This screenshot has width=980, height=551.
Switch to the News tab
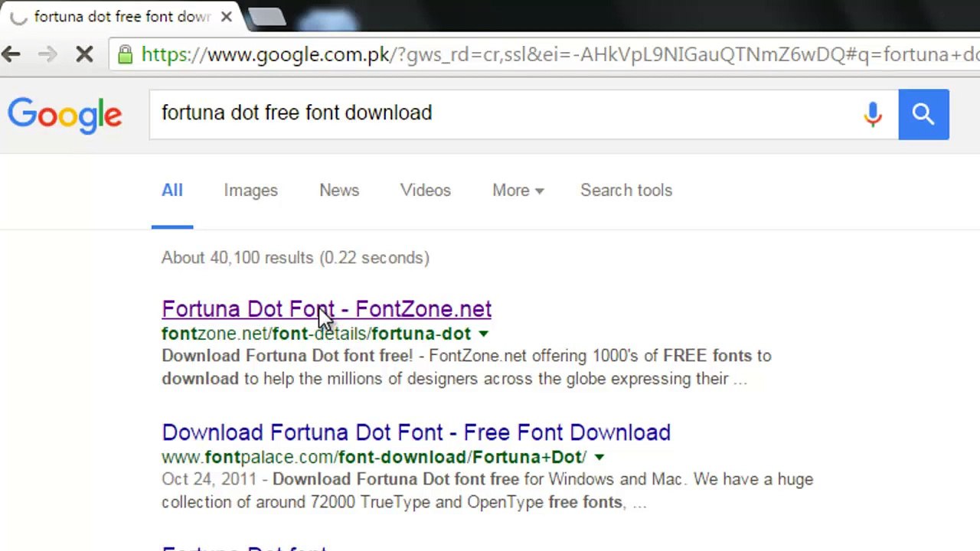click(339, 191)
